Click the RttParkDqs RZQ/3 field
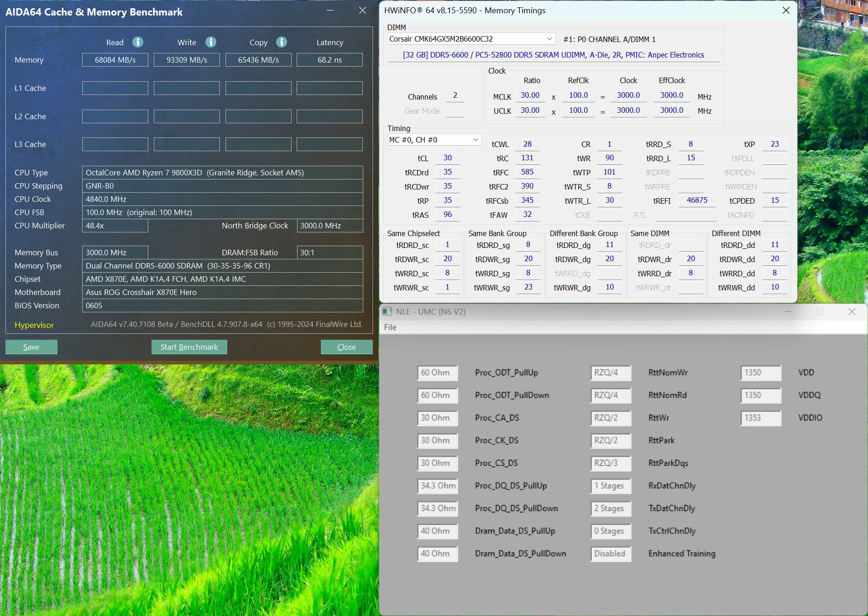Viewport: 868px width, 616px height. (611, 463)
